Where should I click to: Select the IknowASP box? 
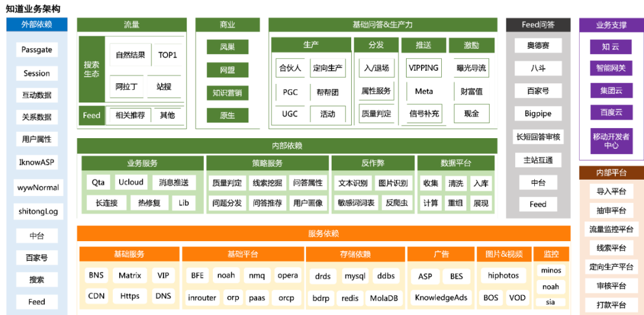click(37, 162)
